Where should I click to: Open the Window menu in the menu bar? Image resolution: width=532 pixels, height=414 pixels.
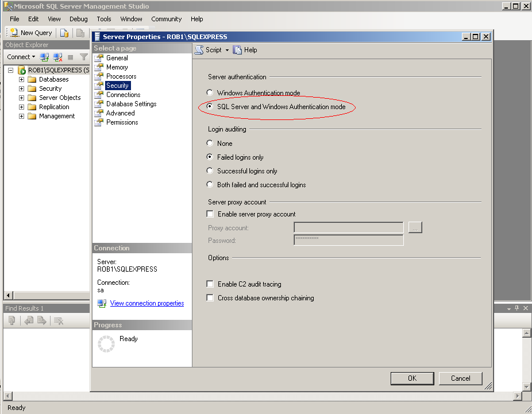pos(131,19)
